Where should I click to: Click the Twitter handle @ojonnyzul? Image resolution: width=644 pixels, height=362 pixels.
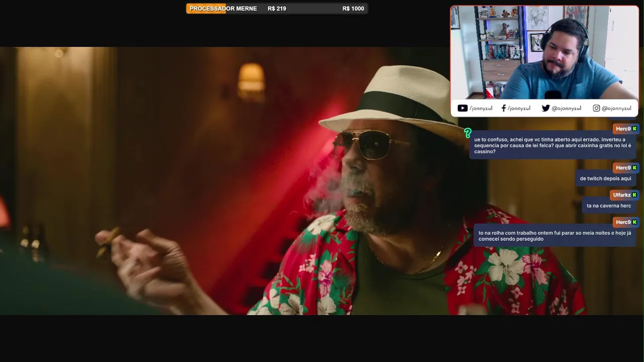pos(566,108)
